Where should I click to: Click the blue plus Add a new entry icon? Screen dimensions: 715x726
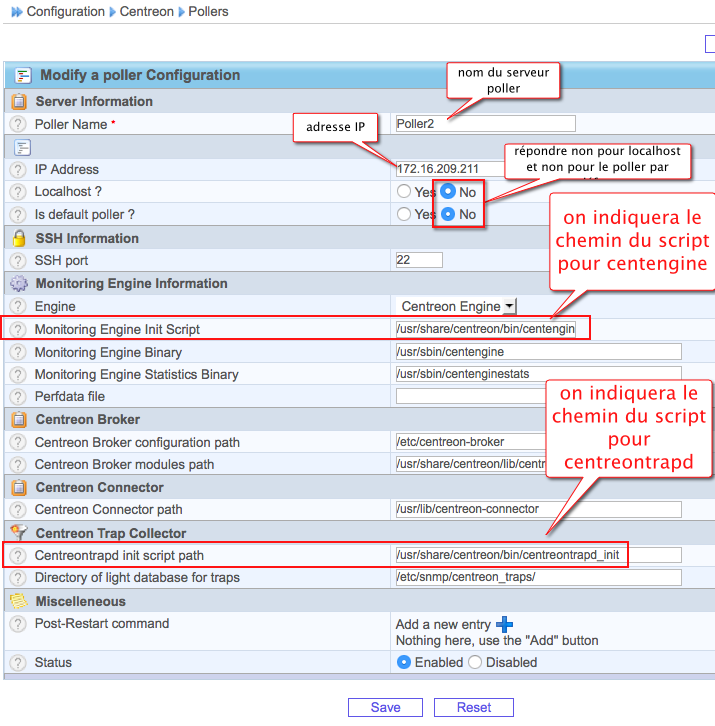[505, 624]
